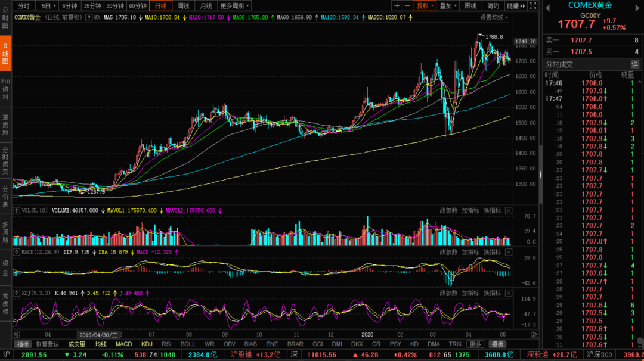This screenshot has height=361, width=644.
Task: Open 模板 template button
Action: click(x=497, y=344)
